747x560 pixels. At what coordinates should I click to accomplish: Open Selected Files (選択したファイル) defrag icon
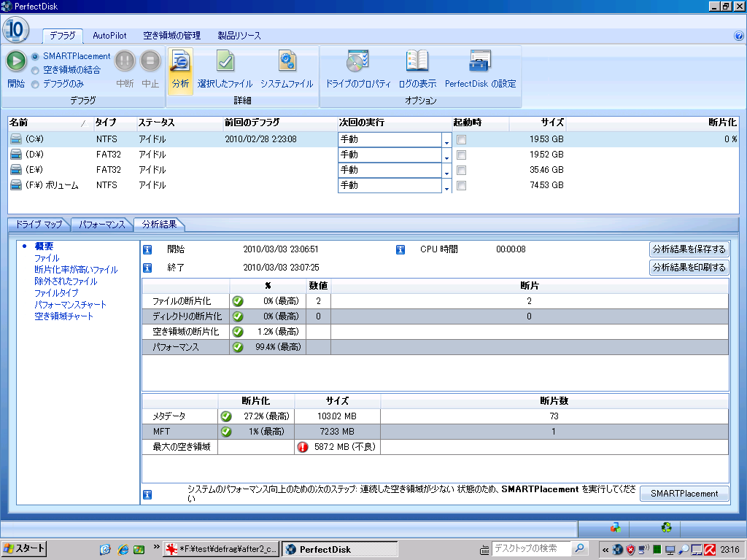pyautogui.click(x=225, y=62)
